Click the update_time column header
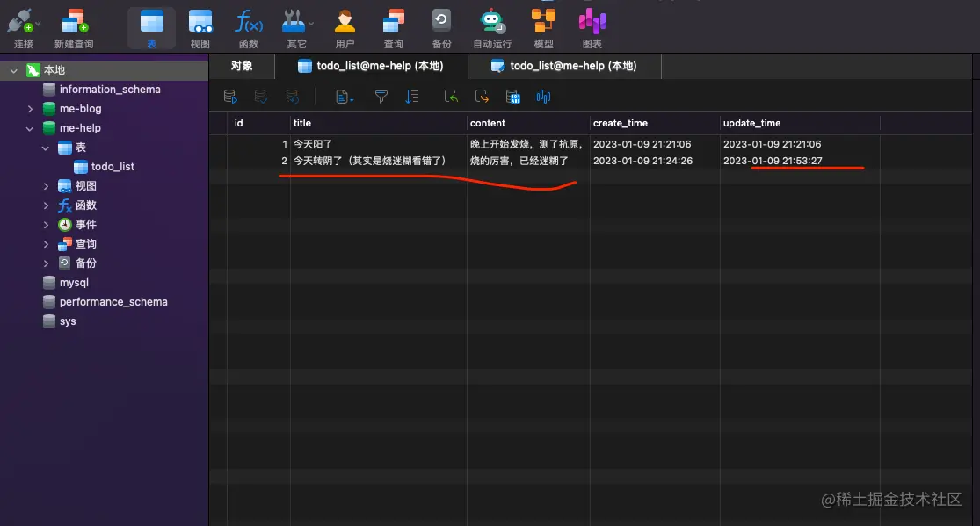The width and height of the screenshot is (980, 526). point(800,123)
